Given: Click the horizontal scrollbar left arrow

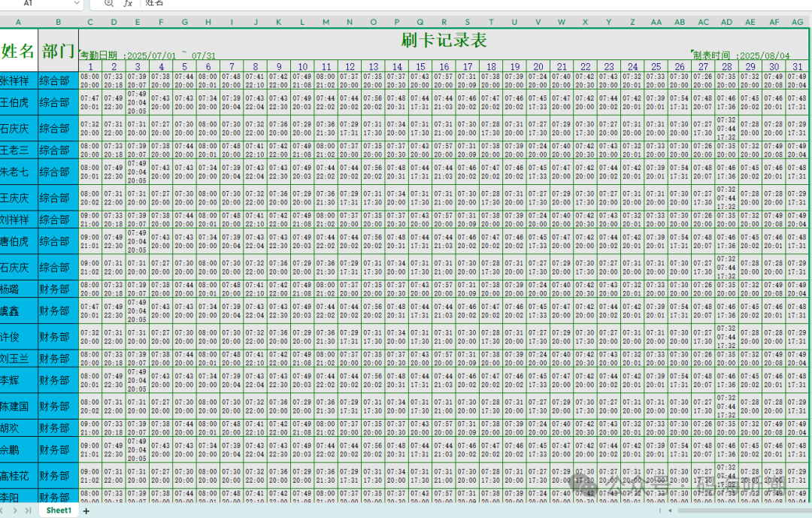Looking at the screenshot, I should coord(670,510).
